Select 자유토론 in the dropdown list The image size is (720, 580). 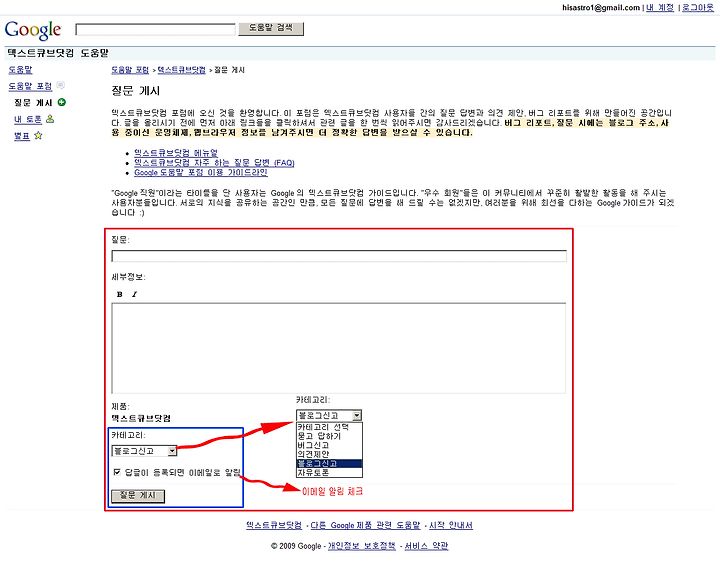pyautogui.click(x=329, y=473)
